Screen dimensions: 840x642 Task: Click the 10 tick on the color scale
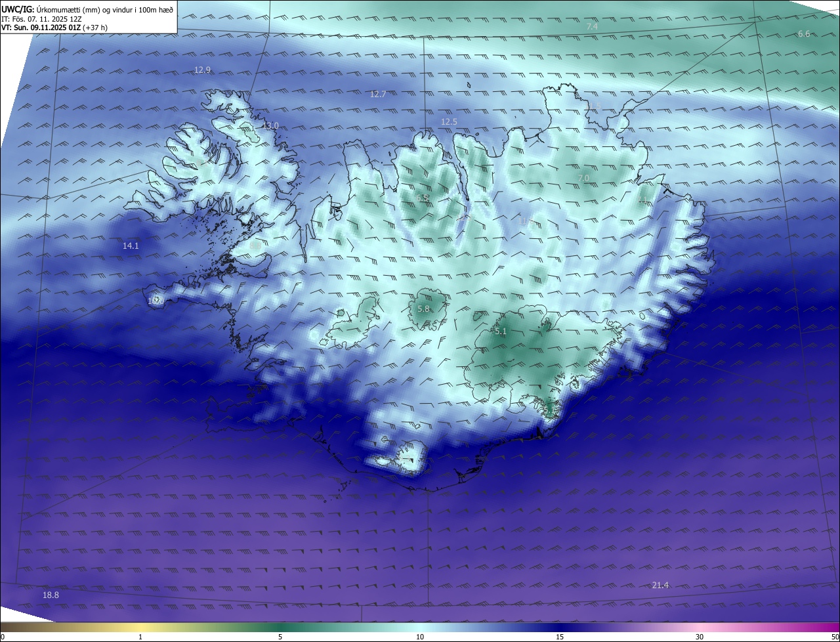click(420, 637)
